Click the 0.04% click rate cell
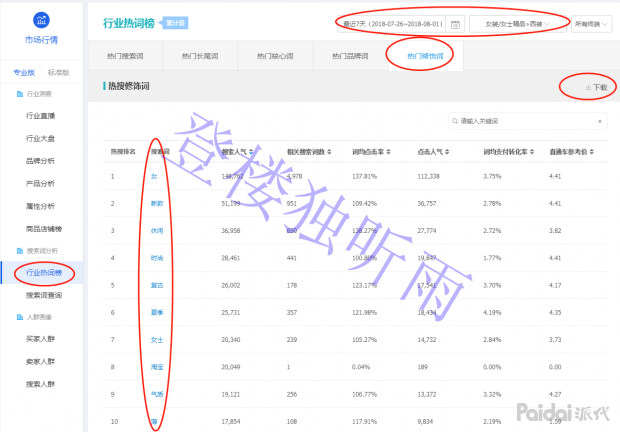The height and width of the screenshot is (432, 620). (x=361, y=367)
